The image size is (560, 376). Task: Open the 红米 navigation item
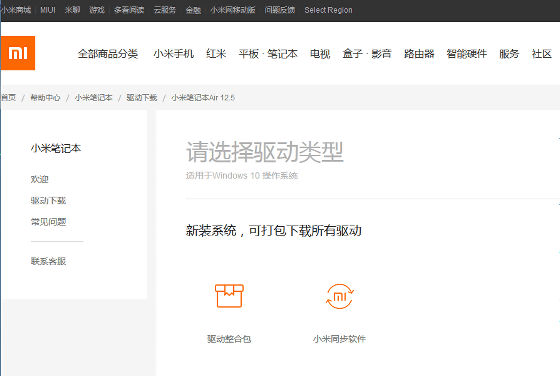216,54
